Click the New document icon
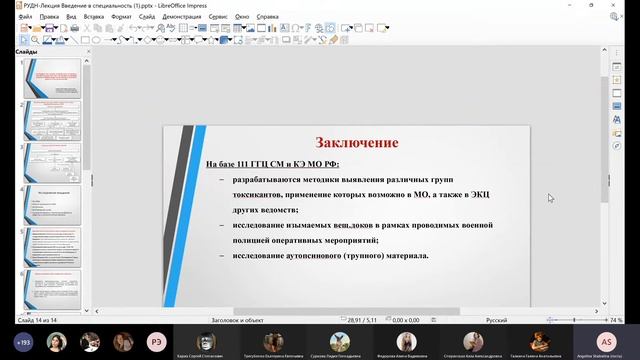Viewport: 640px width, 360px height. 24,28
